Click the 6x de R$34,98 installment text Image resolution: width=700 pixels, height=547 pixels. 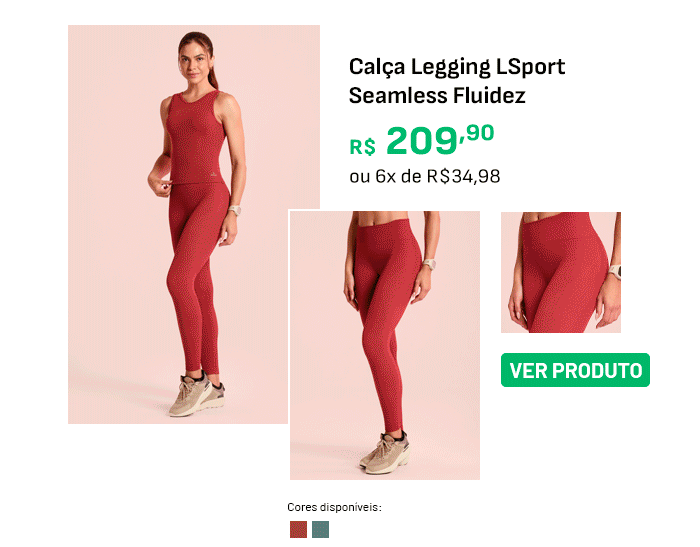438,176
